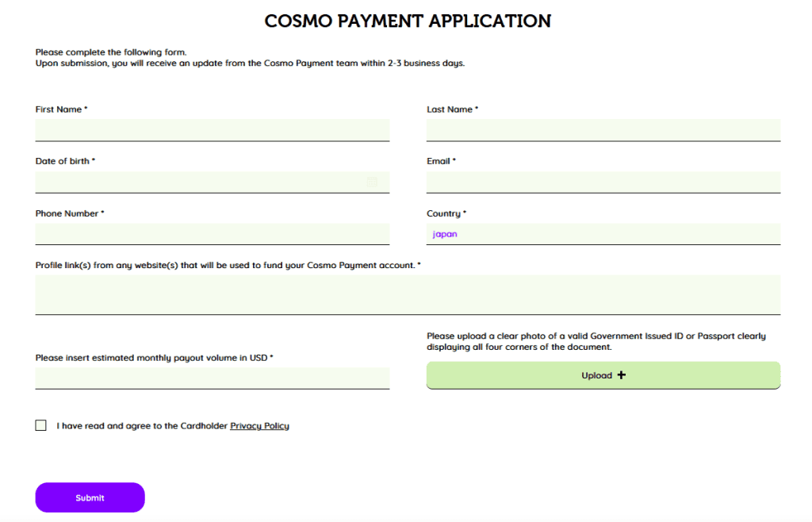Click the ID upload instructions text
Viewport: 812px width, 522px height.
596,341
